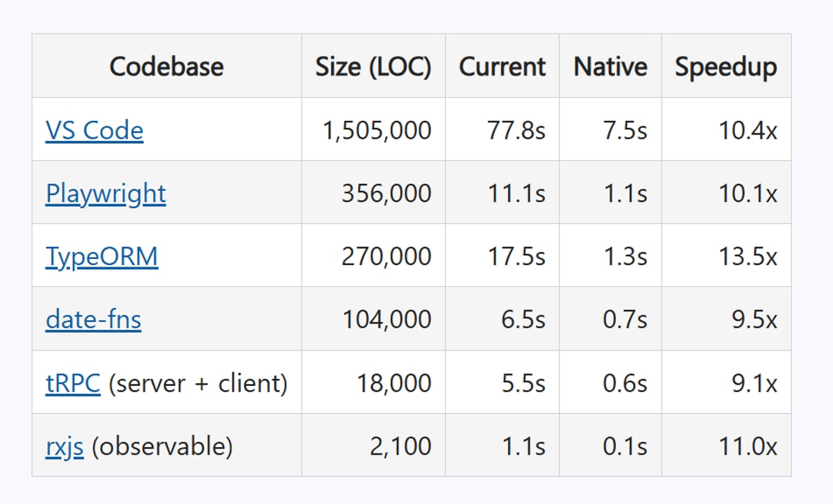Click the 2,100 LOC cell
The height and width of the screenshot is (504, 833).
pos(401,446)
